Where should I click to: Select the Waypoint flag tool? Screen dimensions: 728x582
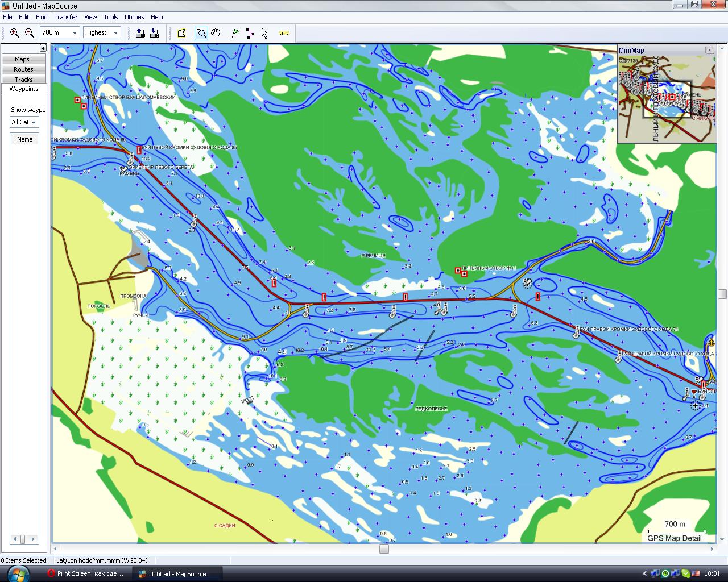point(235,33)
